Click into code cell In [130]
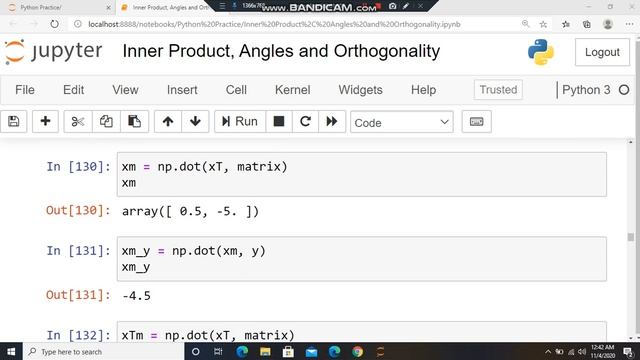This screenshot has height=360, width=640. point(362,175)
